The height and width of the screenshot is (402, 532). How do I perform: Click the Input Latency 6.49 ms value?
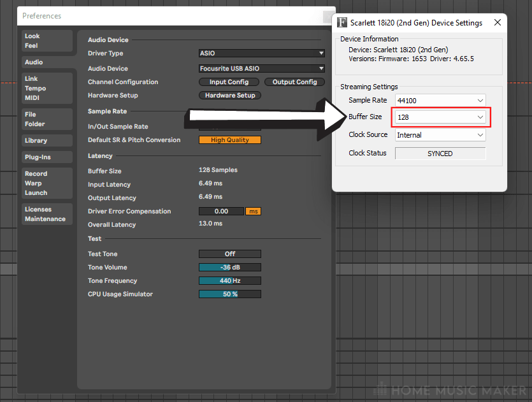[210, 183]
